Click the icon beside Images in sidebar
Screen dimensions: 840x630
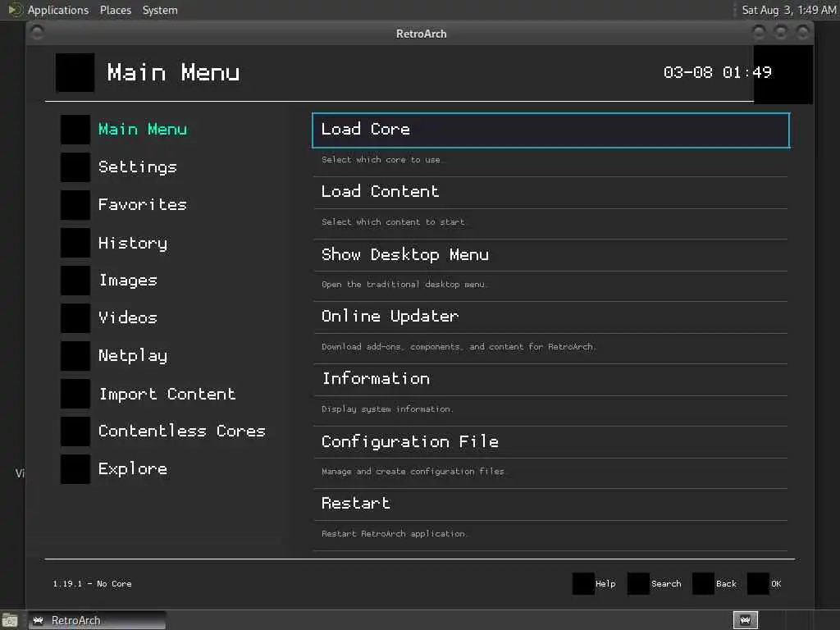(75, 281)
